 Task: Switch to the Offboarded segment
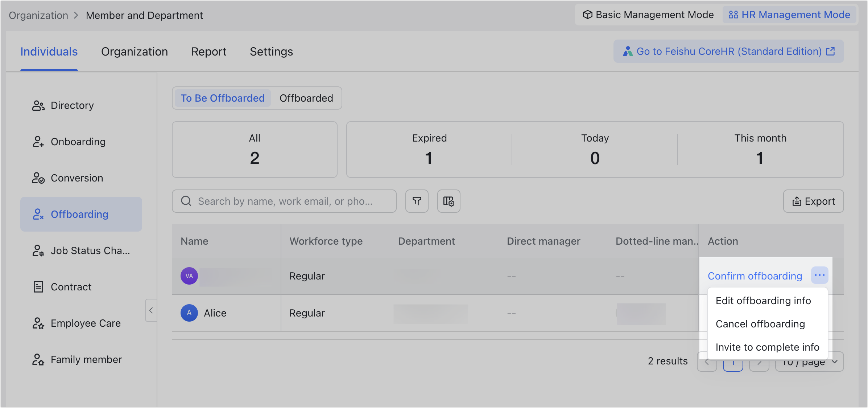[306, 98]
